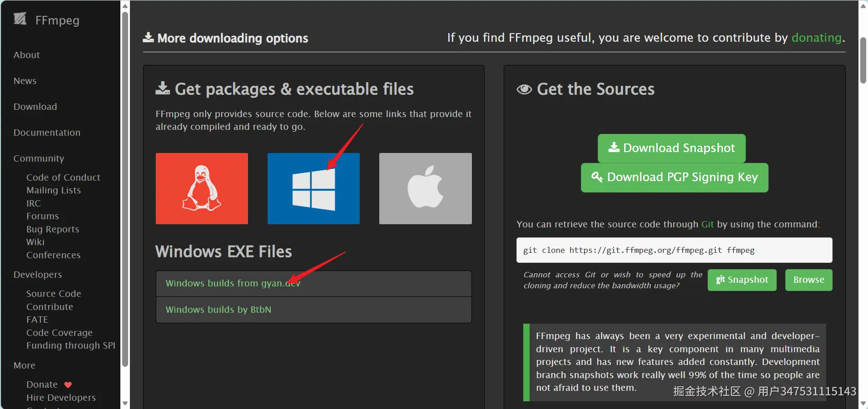Open the Forums sidebar link

coord(43,216)
